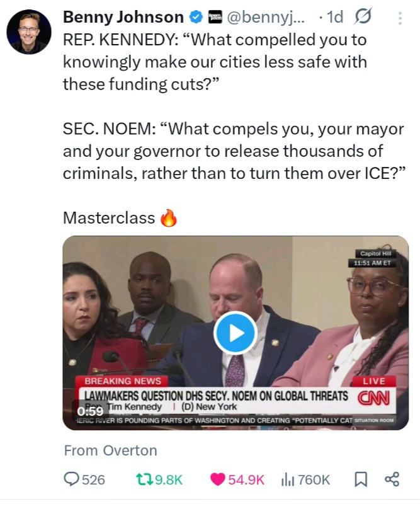This screenshot has height=509, width=420.
Task: Click the 1d timestamp
Action: [334, 17]
